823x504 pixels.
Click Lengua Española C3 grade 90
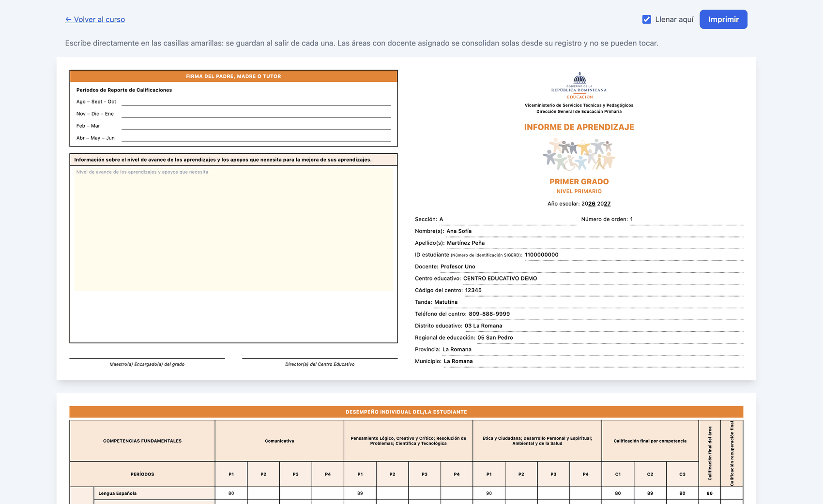(682, 493)
